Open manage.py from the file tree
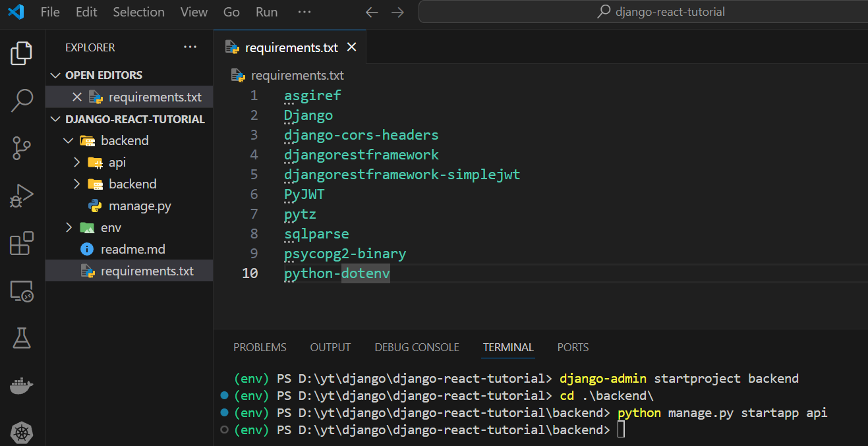The image size is (868, 446). (x=140, y=206)
